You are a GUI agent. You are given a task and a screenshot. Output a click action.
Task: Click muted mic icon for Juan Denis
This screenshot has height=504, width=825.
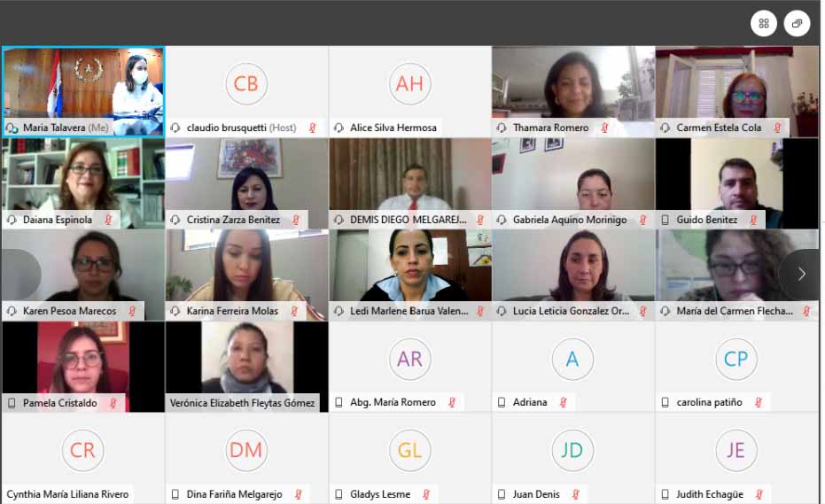coord(576,494)
